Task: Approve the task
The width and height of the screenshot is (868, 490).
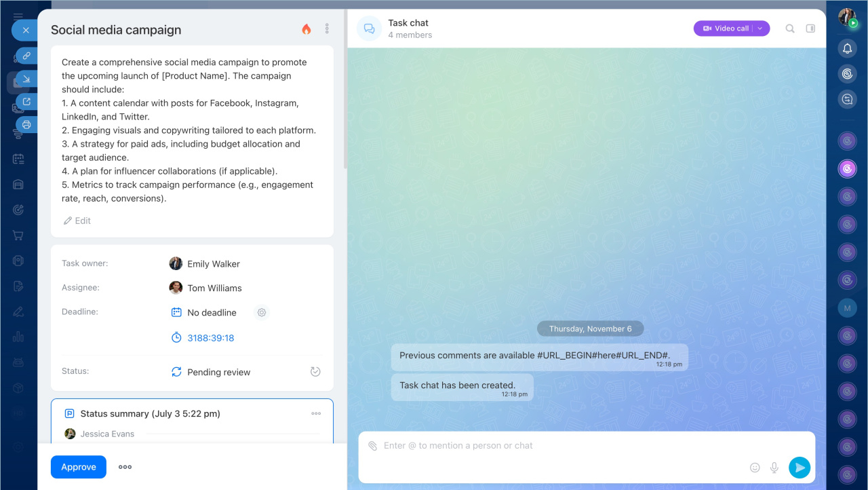Action: 79,467
